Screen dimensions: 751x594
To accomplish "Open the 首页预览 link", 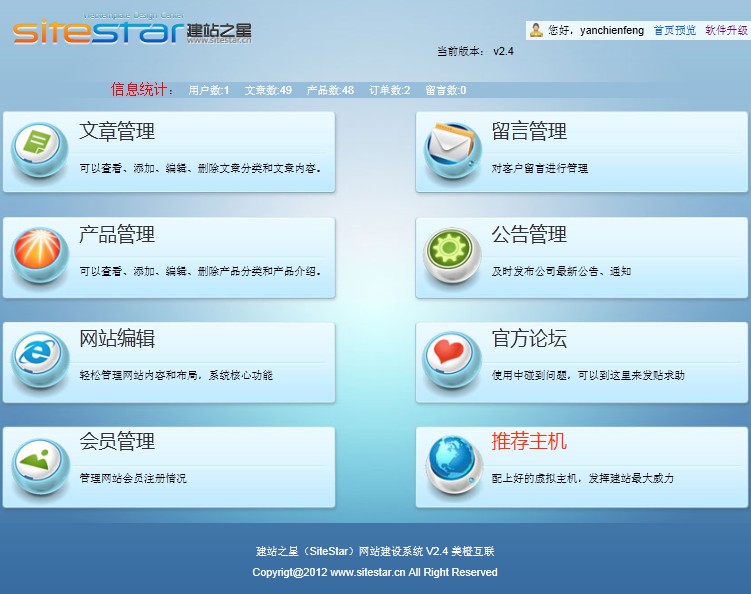I will (674, 31).
